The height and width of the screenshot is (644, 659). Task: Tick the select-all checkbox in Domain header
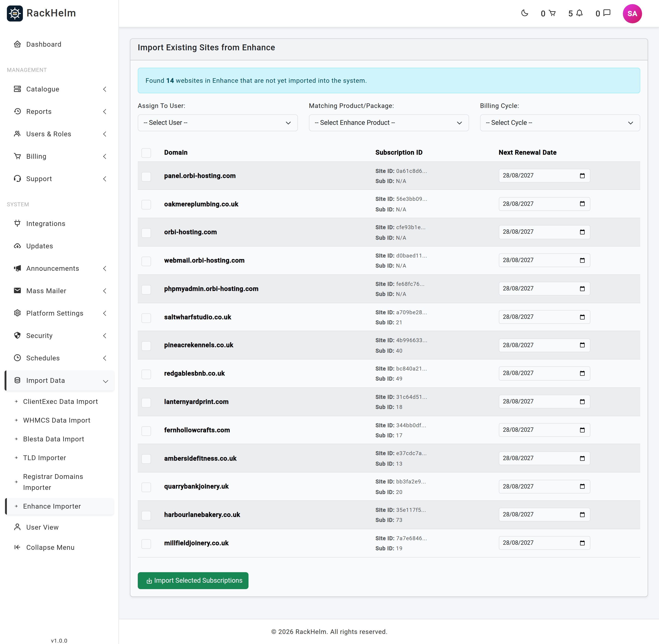click(x=146, y=153)
